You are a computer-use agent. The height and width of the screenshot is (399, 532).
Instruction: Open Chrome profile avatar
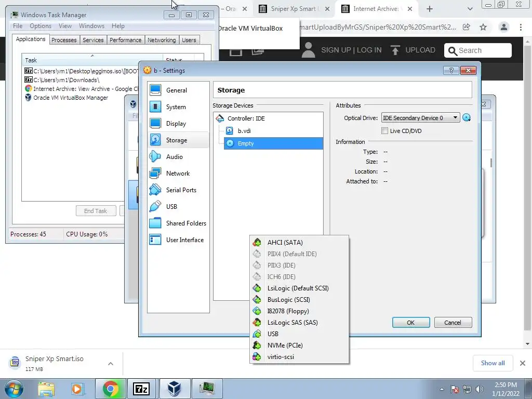point(504,27)
